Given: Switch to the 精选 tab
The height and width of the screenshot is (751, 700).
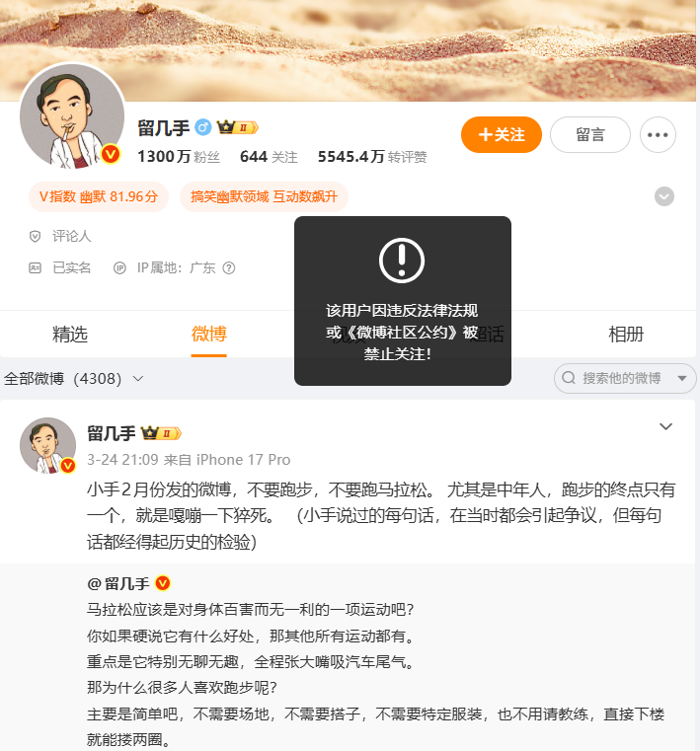Looking at the screenshot, I should pyautogui.click(x=70, y=334).
